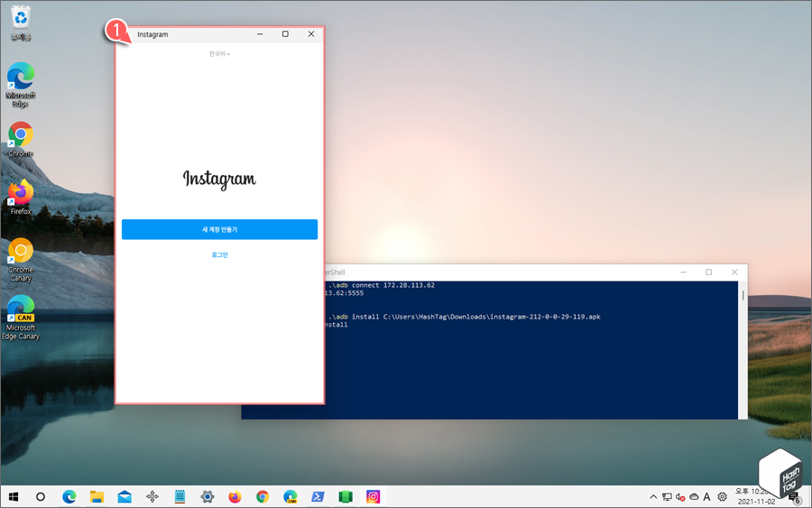Click the Instagram icon in taskbar
This screenshot has width=812, height=508.
[x=374, y=497]
